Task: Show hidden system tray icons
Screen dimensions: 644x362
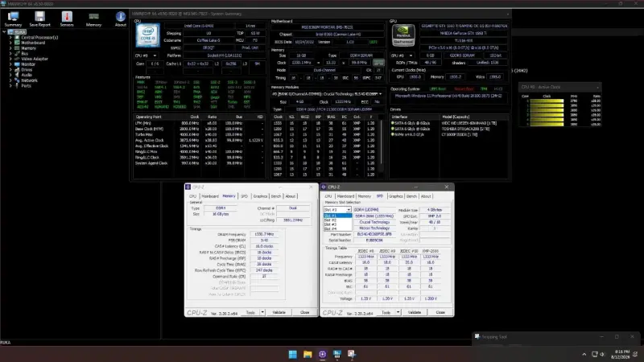Action: pyautogui.click(x=584, y=354)
